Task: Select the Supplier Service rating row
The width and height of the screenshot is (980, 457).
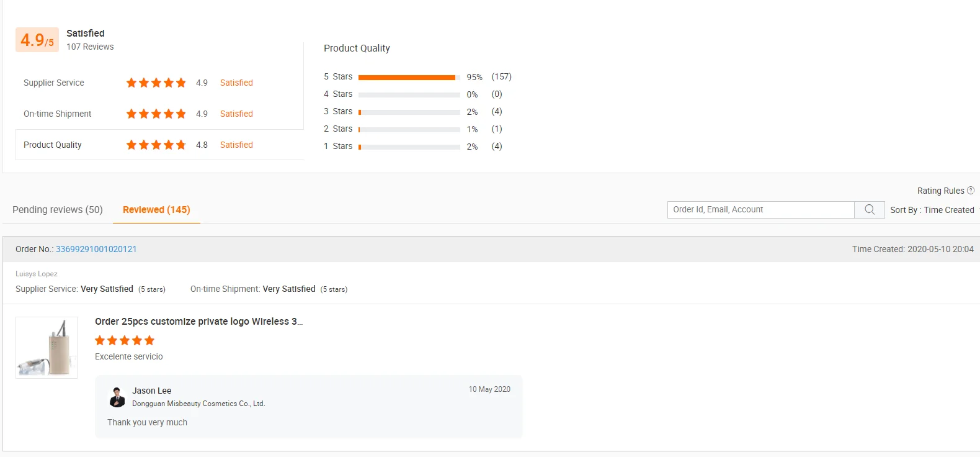Action: tap(159, 83)
